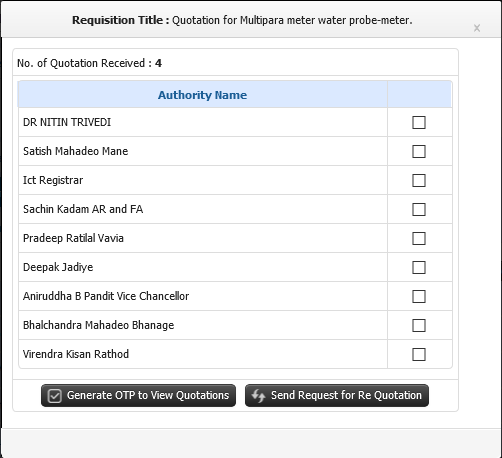This screenshot has width=502, height=458.
Task: Select Satish Mahadeo Mane's checkbox
Action: point(419,151)
